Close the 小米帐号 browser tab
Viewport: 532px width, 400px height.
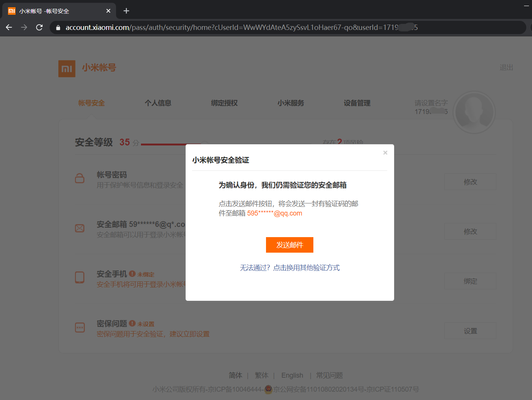pos(108,11)
